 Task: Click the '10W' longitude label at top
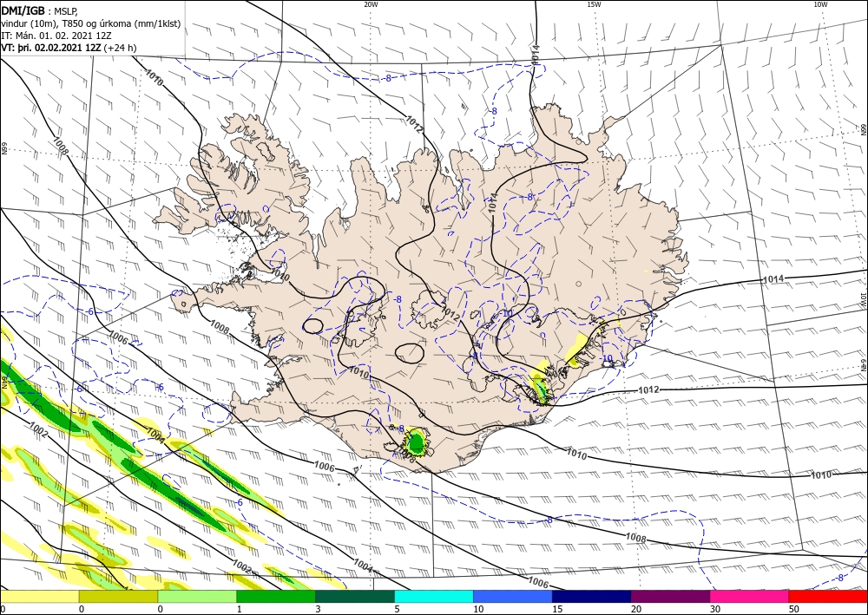(820, 4)
